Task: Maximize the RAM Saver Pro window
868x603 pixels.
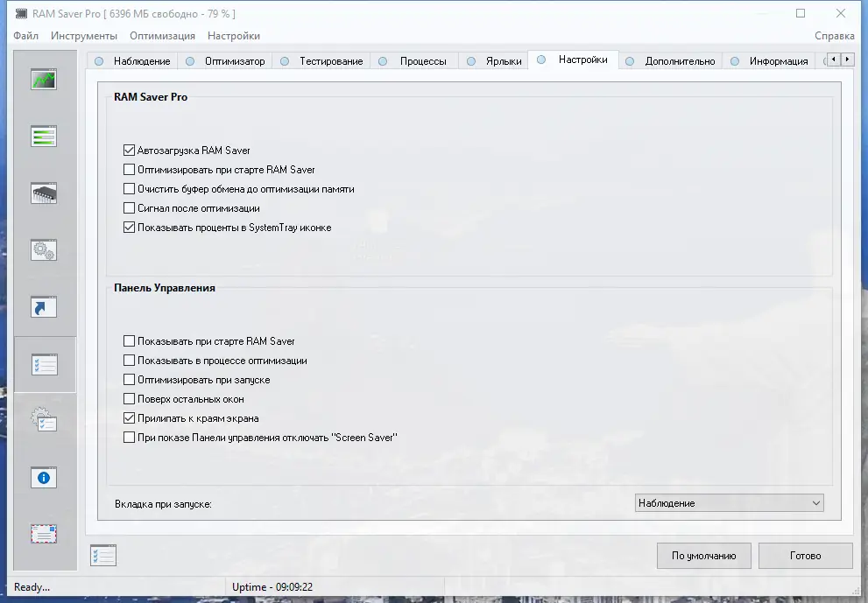Action: point(801,13)
